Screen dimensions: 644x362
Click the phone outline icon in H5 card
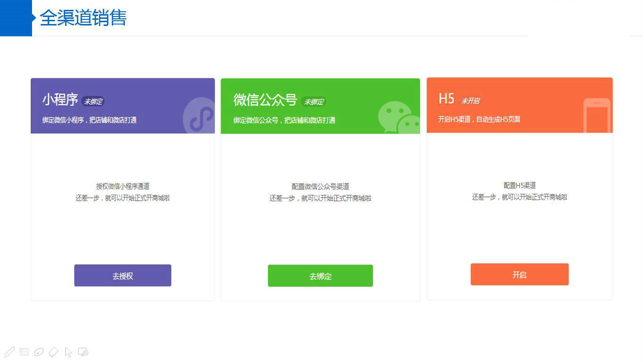coord(597,115)
